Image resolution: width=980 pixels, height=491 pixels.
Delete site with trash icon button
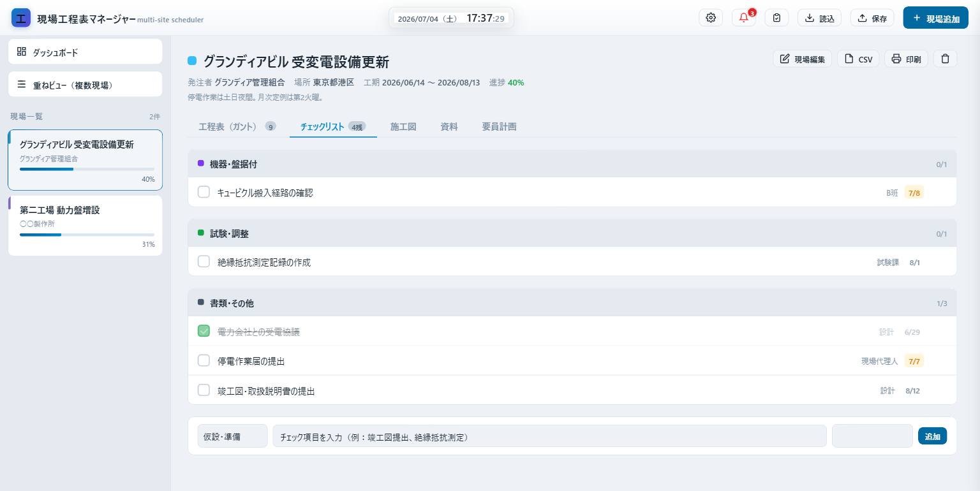pyautogui.click(x=945, y=59)
